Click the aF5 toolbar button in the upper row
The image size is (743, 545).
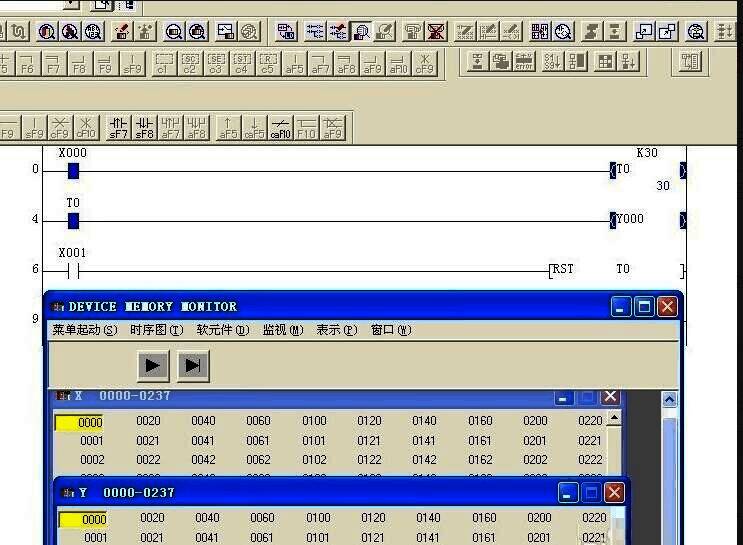coord(294,64)
